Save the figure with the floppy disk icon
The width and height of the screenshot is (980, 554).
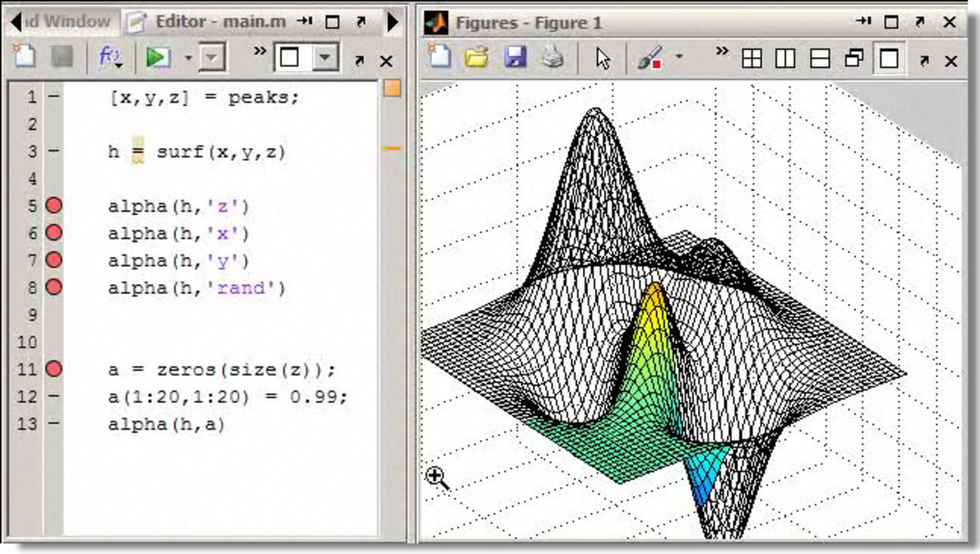[x=514, y=57]
